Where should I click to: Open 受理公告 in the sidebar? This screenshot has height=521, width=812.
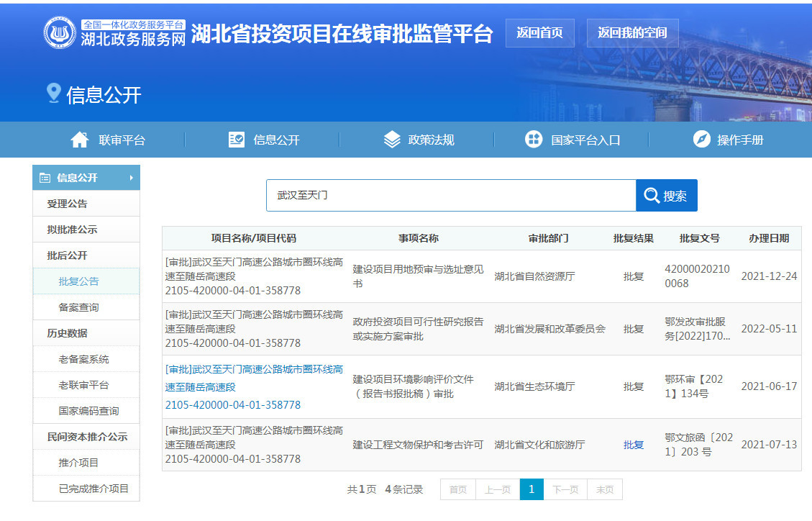point(67,204)
